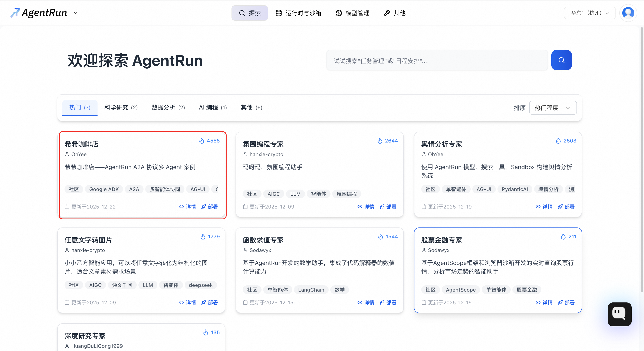
Task: Click the AgentRun logo arrow icon
Action: (x=15, y=13)
